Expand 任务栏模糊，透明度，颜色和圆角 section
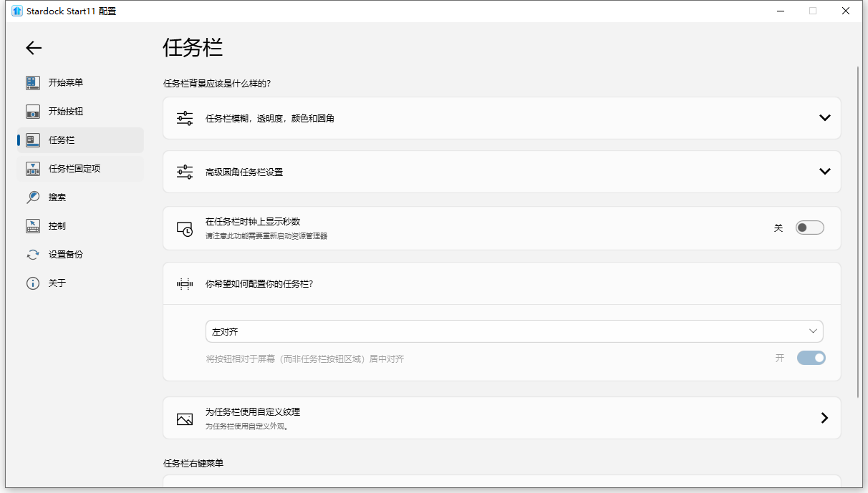 [x=824, y=117]
